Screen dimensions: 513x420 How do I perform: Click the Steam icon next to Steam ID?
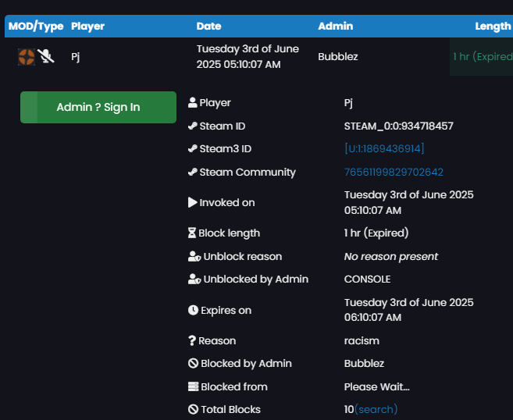[x=192, y=126]
